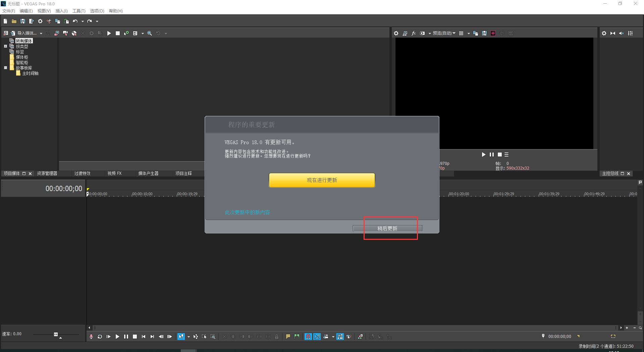Open the Undo history dropdown arrow

83,21
